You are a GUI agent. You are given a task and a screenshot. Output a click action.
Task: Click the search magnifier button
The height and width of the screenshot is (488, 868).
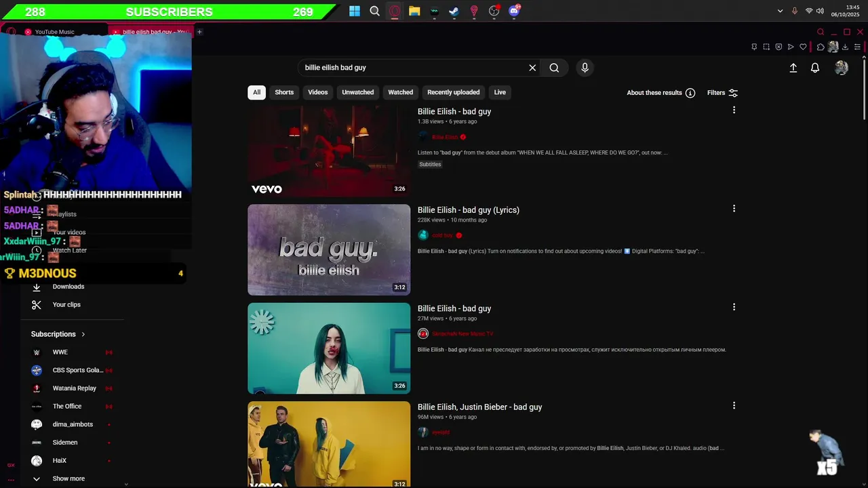click(554, 68)
